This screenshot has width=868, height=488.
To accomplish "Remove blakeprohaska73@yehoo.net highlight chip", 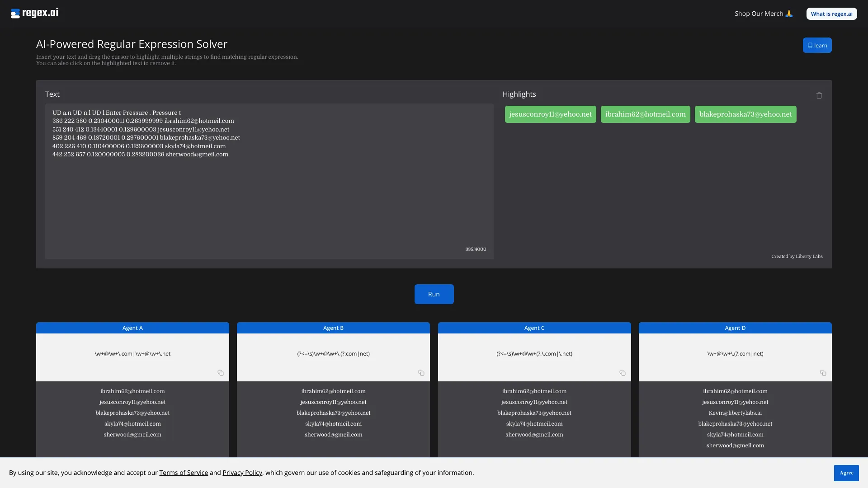I will 745,114.
